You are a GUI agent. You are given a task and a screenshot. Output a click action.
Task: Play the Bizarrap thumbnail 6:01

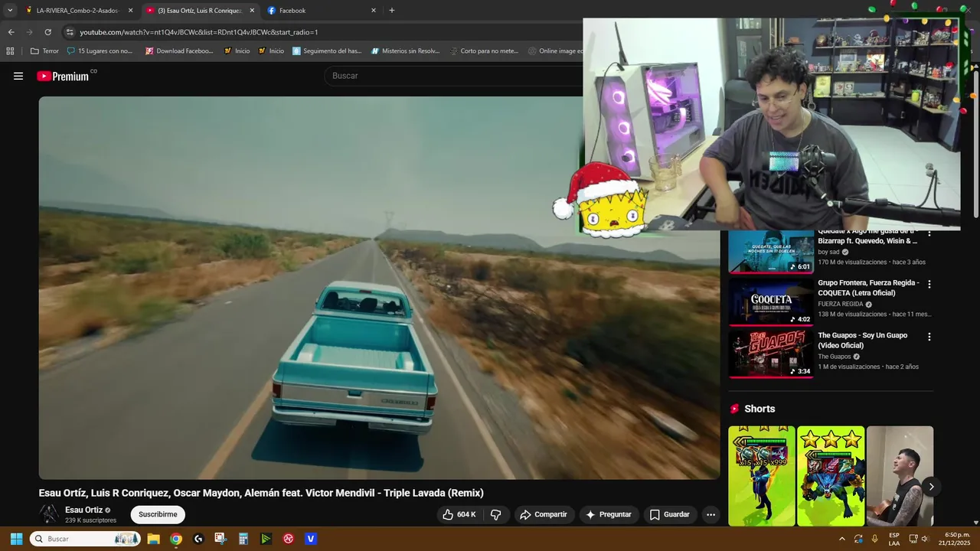click(x=771, y=252)
